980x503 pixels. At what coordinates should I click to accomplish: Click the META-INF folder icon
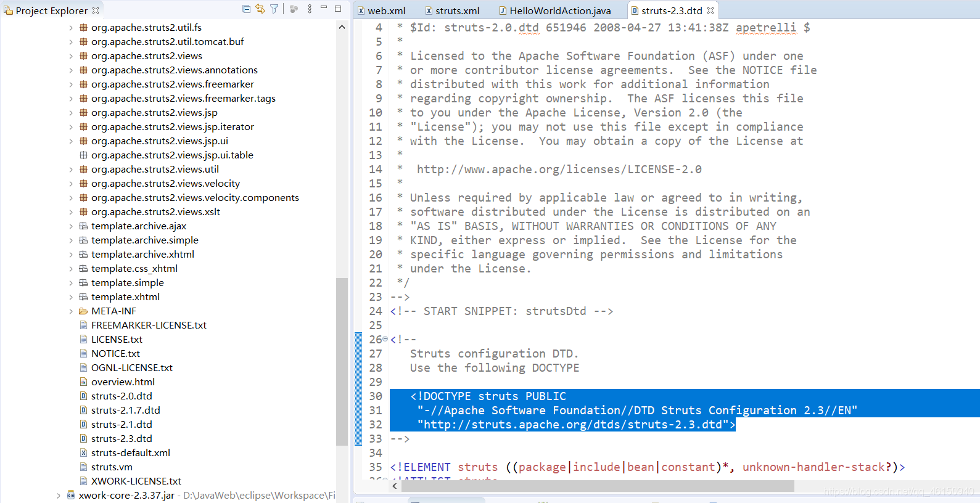tap(83, 311)
